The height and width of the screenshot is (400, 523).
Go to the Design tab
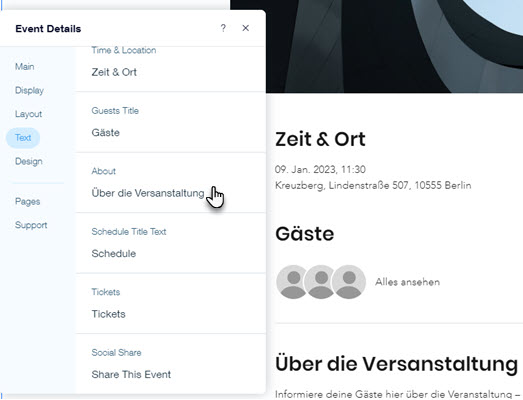29,161
